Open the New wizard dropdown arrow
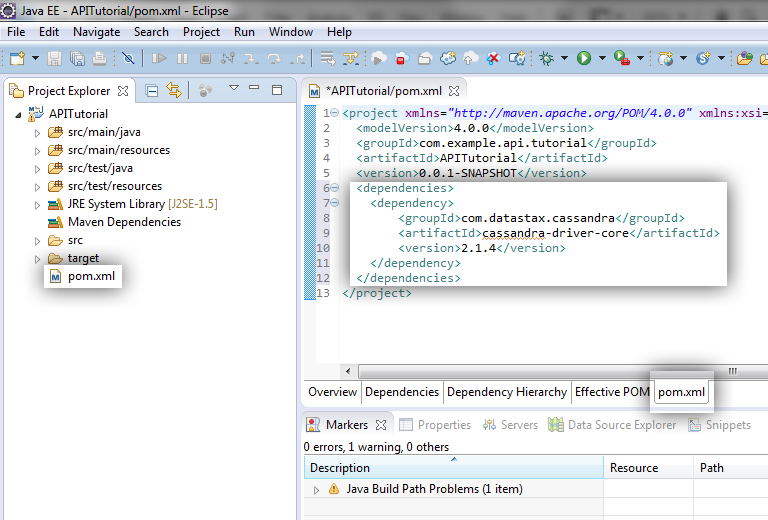 tap(35, 58)
